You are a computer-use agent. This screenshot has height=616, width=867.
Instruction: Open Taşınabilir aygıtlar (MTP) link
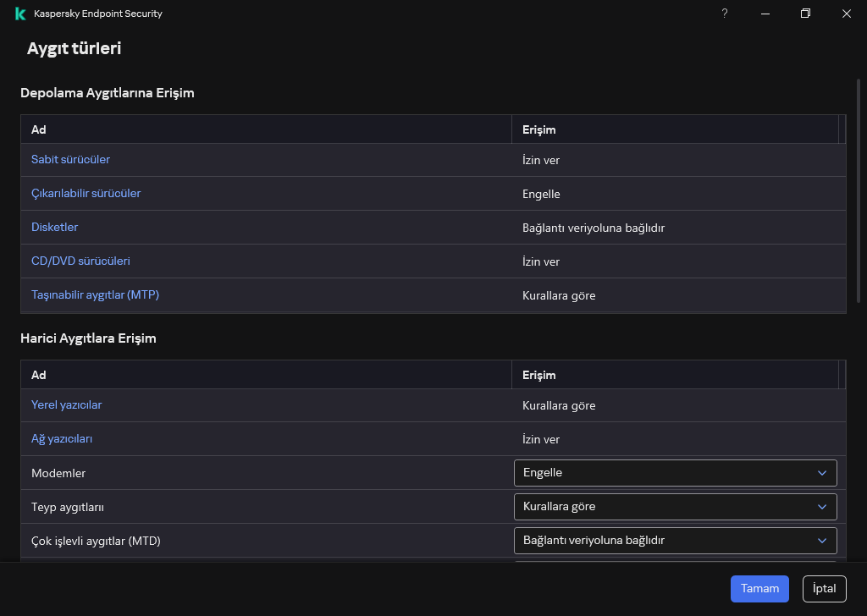point(95,295)
